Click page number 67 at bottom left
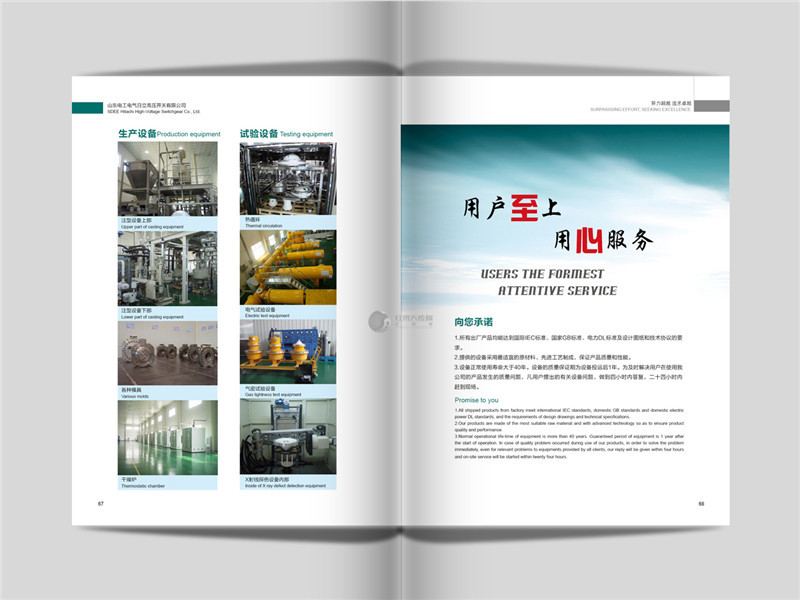 pos(101,502)
